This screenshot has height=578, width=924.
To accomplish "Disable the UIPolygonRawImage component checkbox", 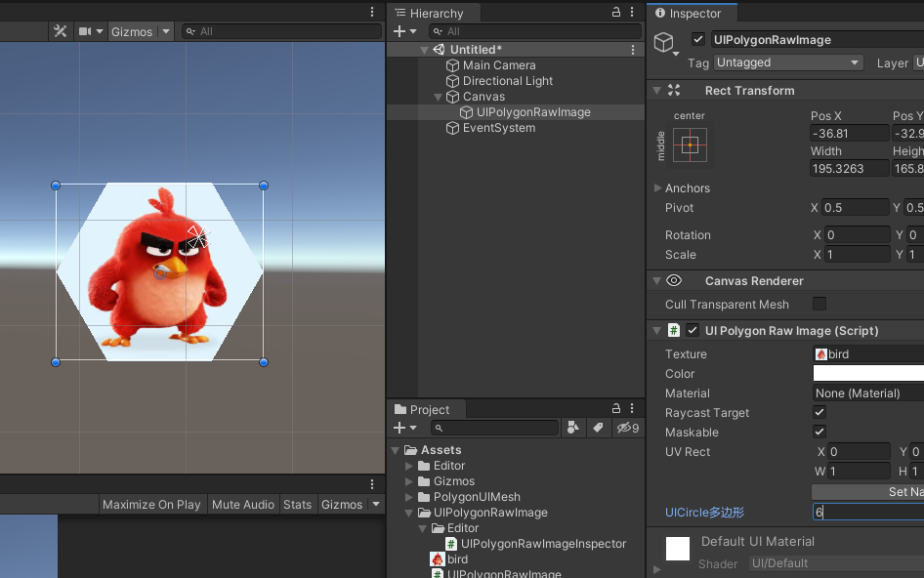I will click(697, 39).
